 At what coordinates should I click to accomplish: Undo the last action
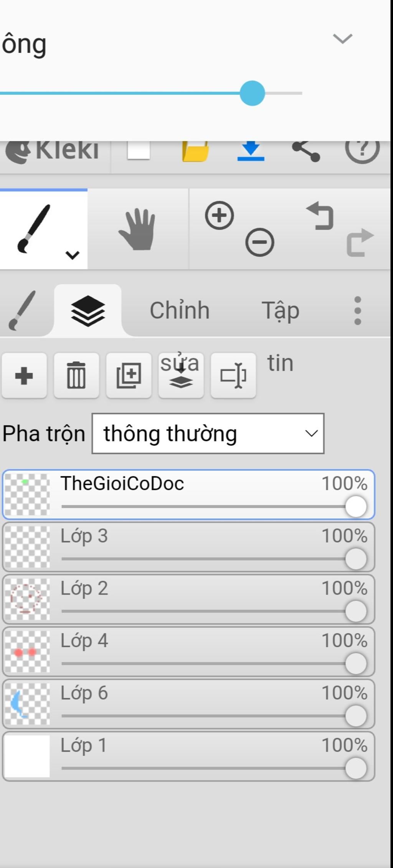click(320, 216)
